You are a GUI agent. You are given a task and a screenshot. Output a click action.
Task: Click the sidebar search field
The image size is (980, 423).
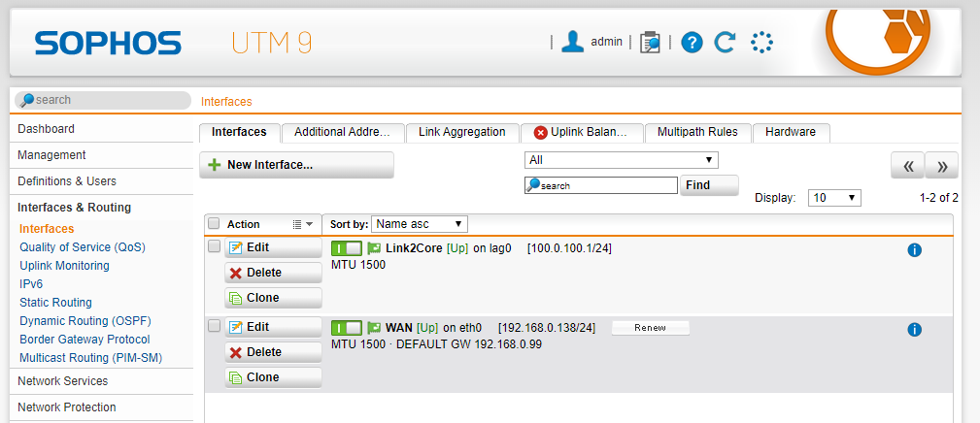(x=103, y=100)
